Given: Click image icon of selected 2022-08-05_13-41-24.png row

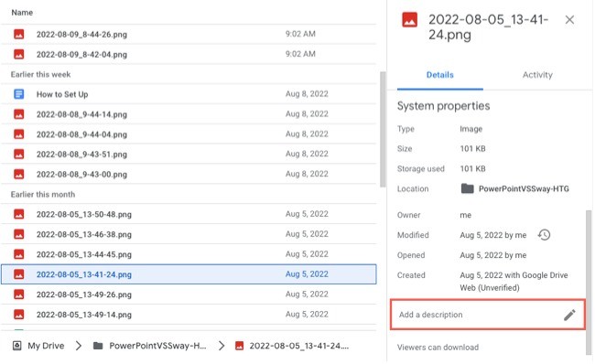Looking at the screenshot, I should point(19,274).
